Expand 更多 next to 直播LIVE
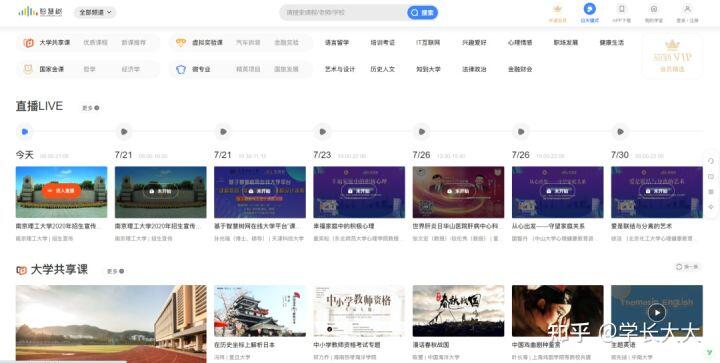 pos(90,108)
